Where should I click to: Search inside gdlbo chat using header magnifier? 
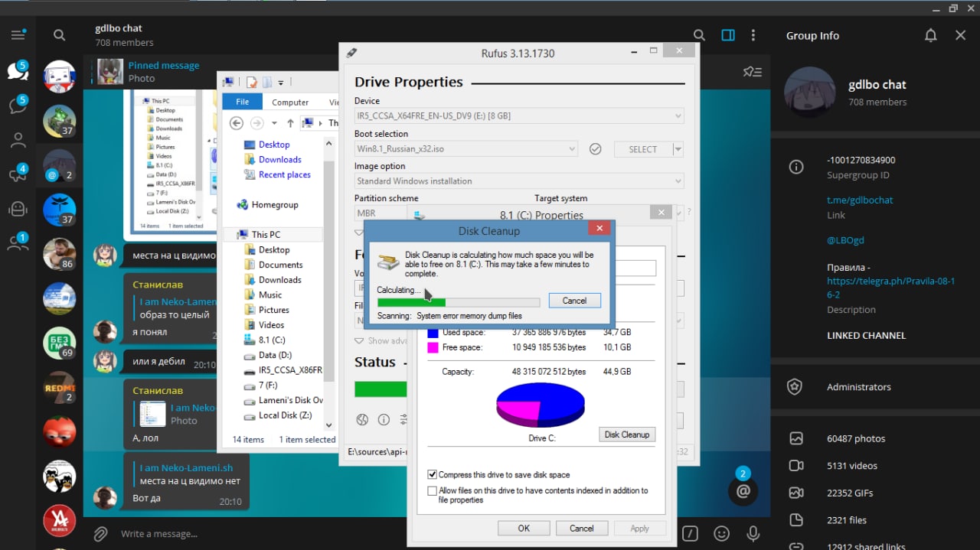pyautogui.click(x=699, y=35)
